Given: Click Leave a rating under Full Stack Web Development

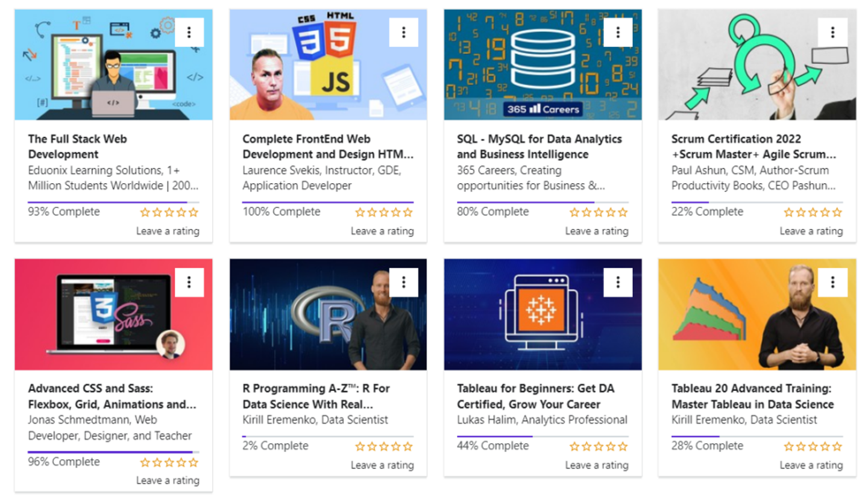Looking at the screenshot, I should point(168,231).
